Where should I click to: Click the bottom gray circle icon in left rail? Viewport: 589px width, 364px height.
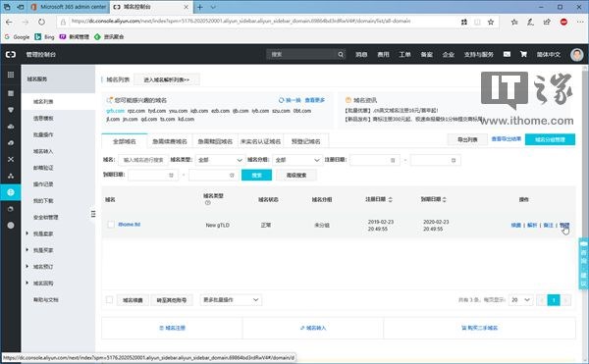pyautogui.click(x=11, y=225)
